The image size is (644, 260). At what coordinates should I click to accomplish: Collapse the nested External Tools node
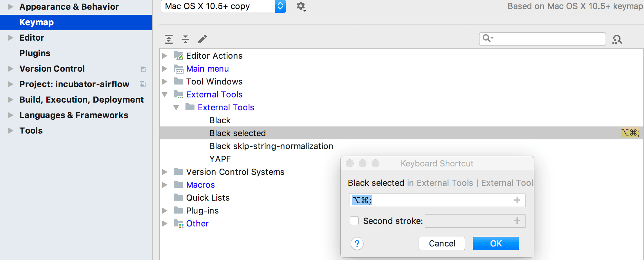tap(176, 107)
